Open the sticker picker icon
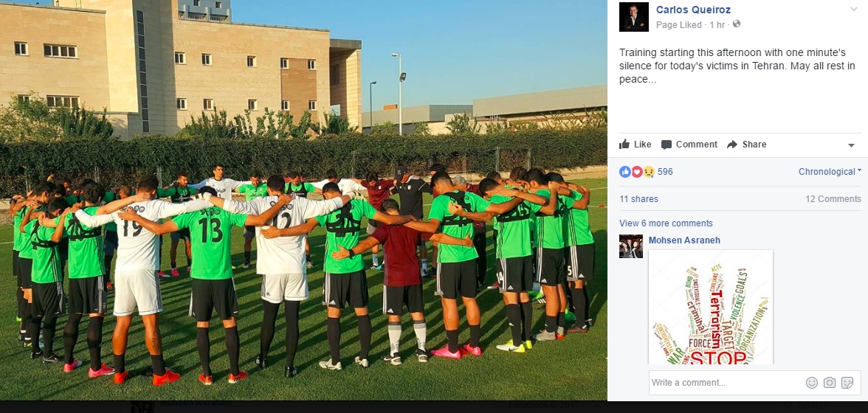This screenshot has height=413, width=868. click(x=847, y=383)
